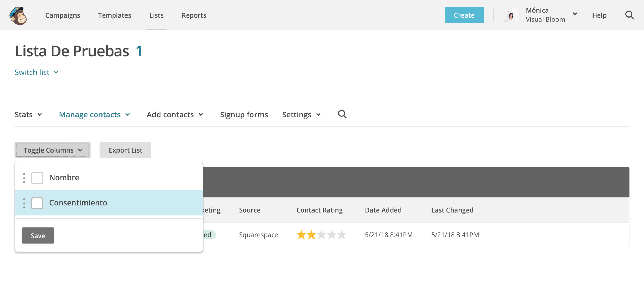Expand the Mónica account dropdown arrow

[575, 14]
